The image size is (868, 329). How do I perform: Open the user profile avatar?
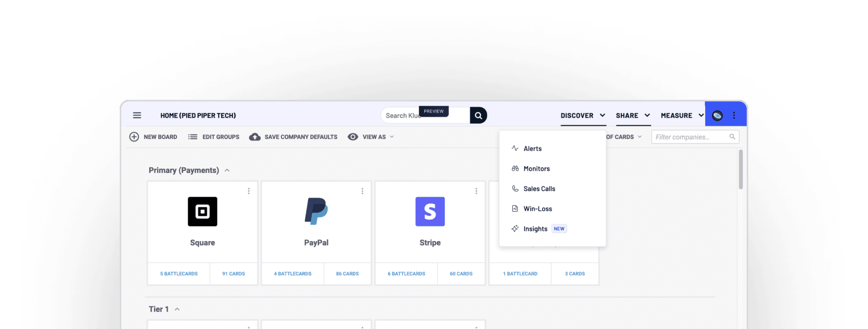[717, 115]
